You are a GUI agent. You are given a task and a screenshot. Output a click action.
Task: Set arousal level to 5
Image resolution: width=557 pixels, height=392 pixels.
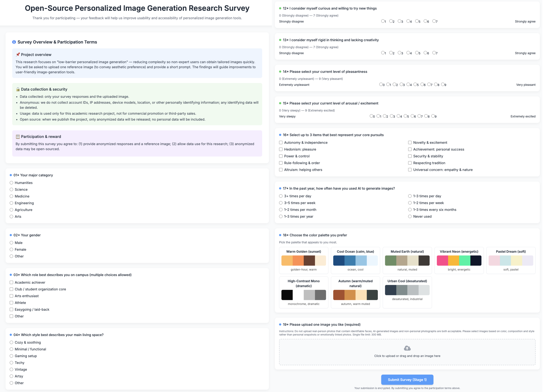[405, 116]
